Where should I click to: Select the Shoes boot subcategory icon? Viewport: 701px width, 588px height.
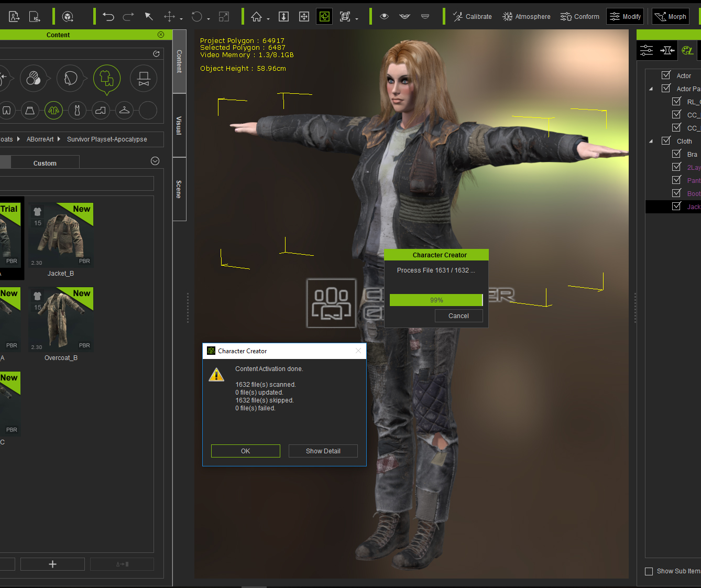click(x=101, y=111)
